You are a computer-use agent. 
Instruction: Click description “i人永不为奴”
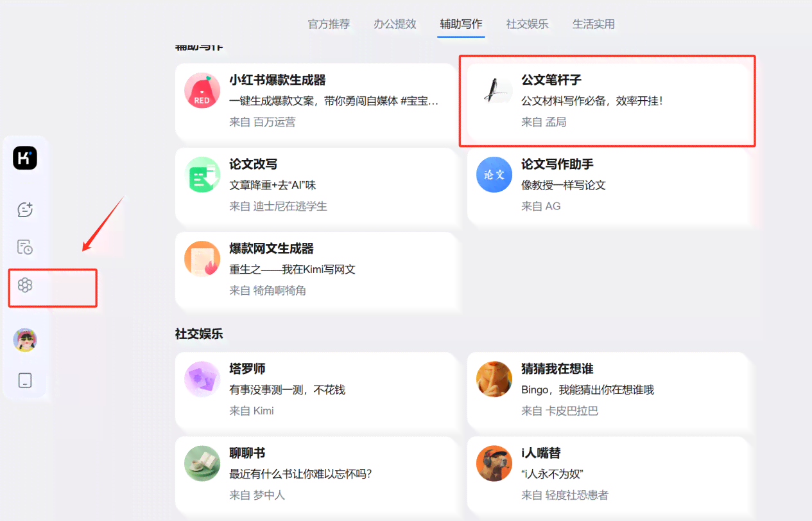click(x=552, y=474)
